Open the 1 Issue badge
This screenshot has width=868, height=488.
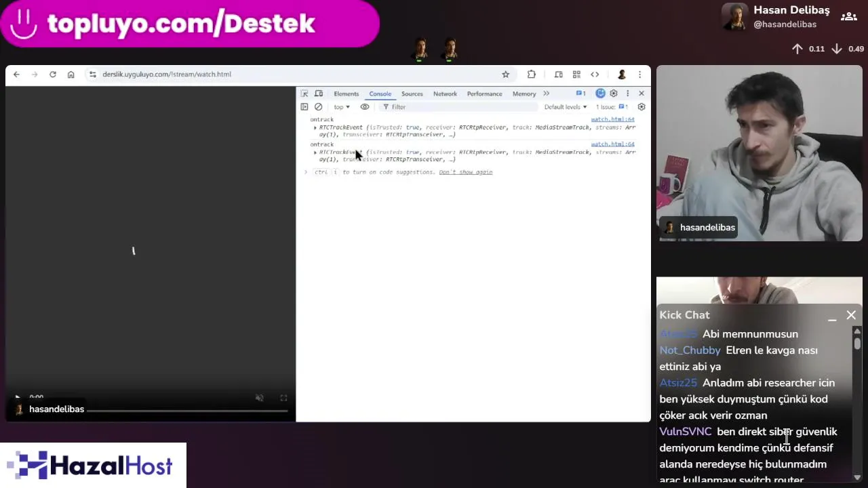coord(612,107)
